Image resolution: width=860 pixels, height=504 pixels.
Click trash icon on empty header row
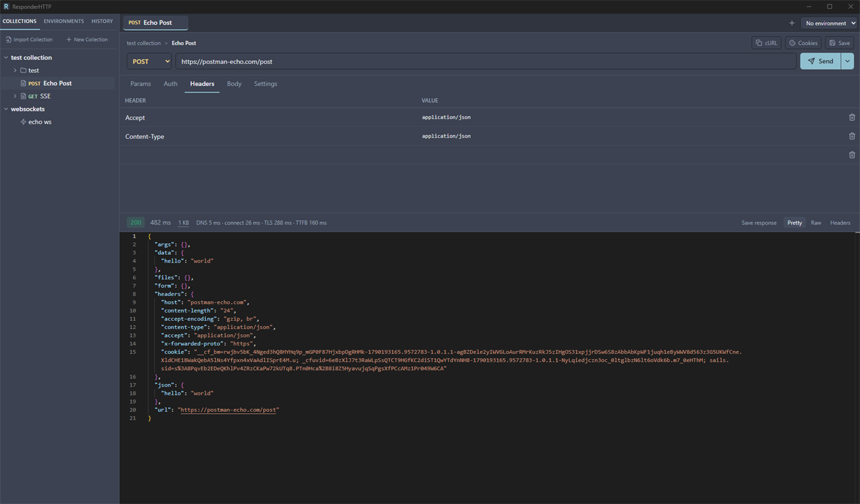[852, 155]
